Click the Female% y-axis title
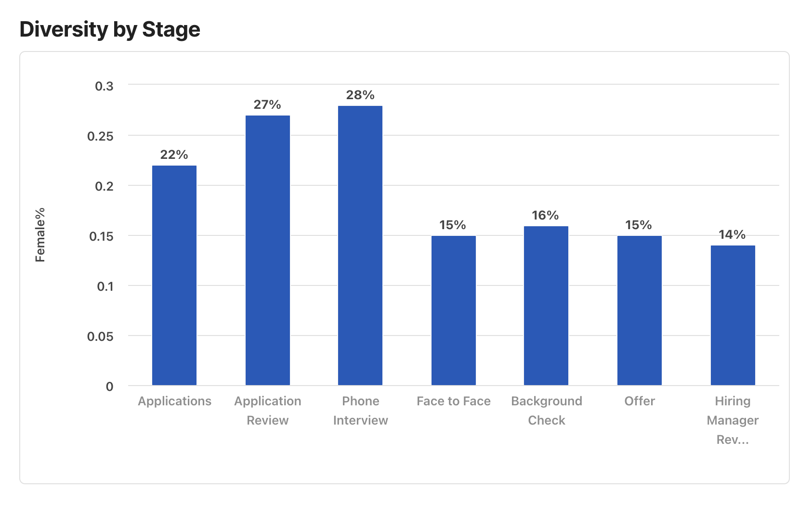The width and height of the screenshot is (812, 517). (x=40, y=235)
